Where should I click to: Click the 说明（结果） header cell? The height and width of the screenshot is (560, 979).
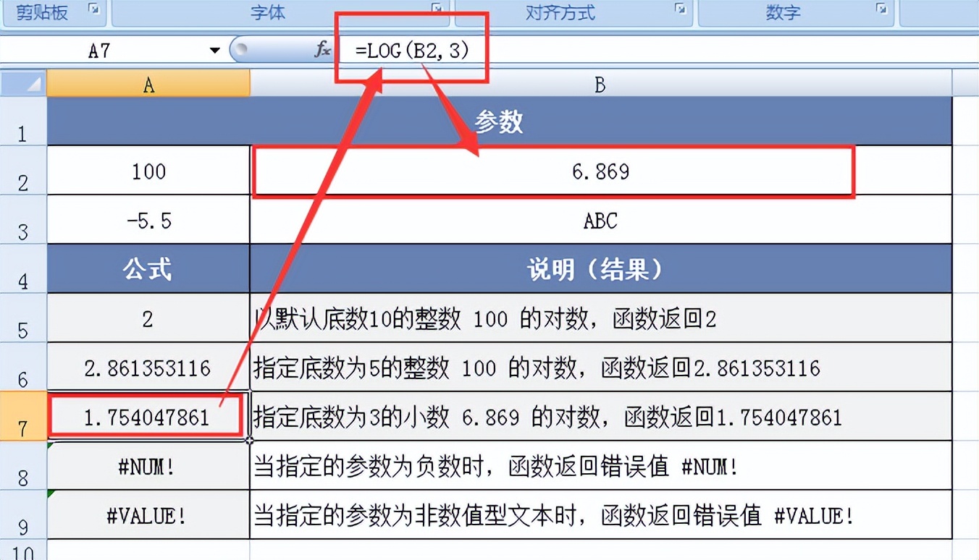(x=600, y=269)
